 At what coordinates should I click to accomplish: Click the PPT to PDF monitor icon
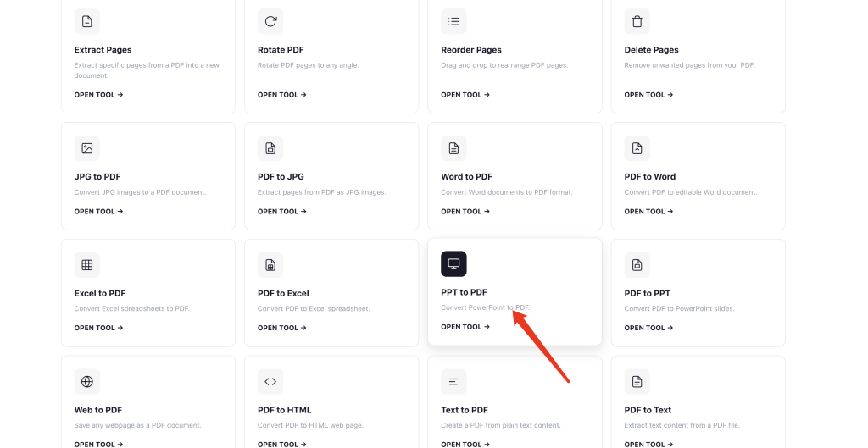pyautogui.click(x=453, y=264)
